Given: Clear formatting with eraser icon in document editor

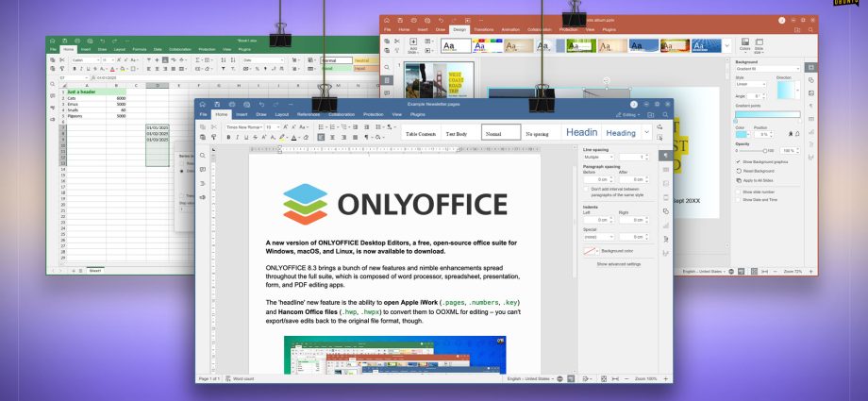Looking at the screenshot, I should coord(306,138).
